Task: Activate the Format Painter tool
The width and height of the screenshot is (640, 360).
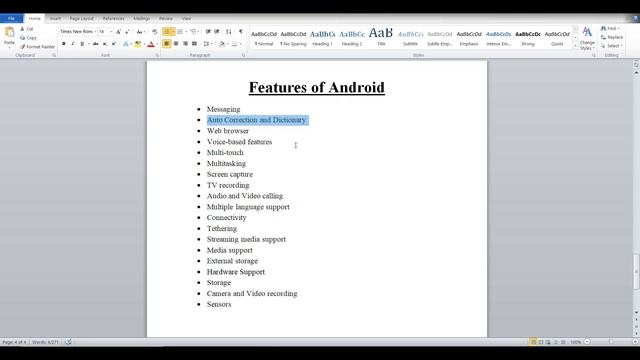Action: 37,47
